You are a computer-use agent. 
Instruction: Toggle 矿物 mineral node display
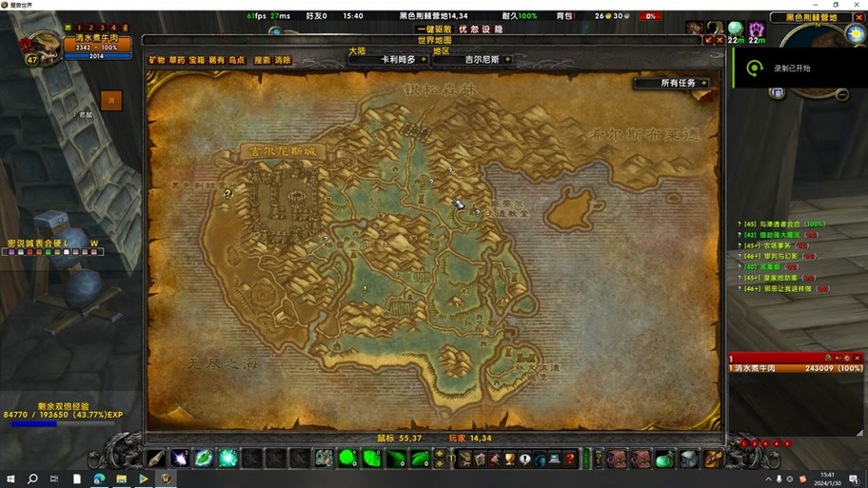pos(157,60)
